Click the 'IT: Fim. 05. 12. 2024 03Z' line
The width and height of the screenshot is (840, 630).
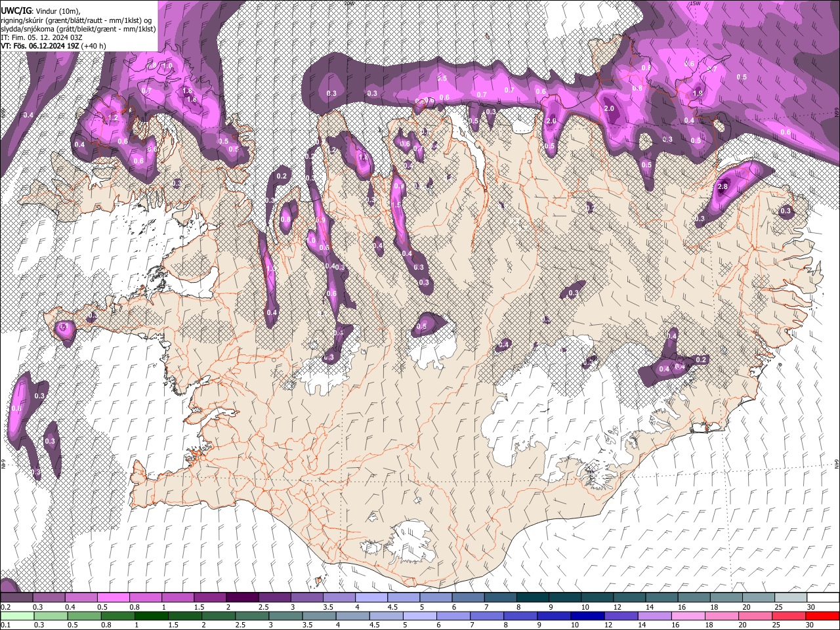[x=41, y=37]
